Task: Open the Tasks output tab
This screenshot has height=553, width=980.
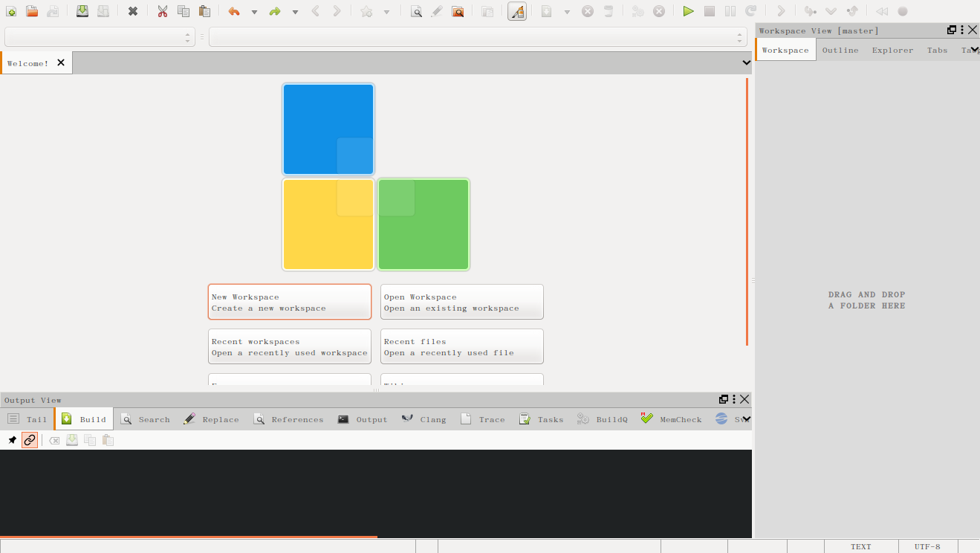Action: pos(542,419)
